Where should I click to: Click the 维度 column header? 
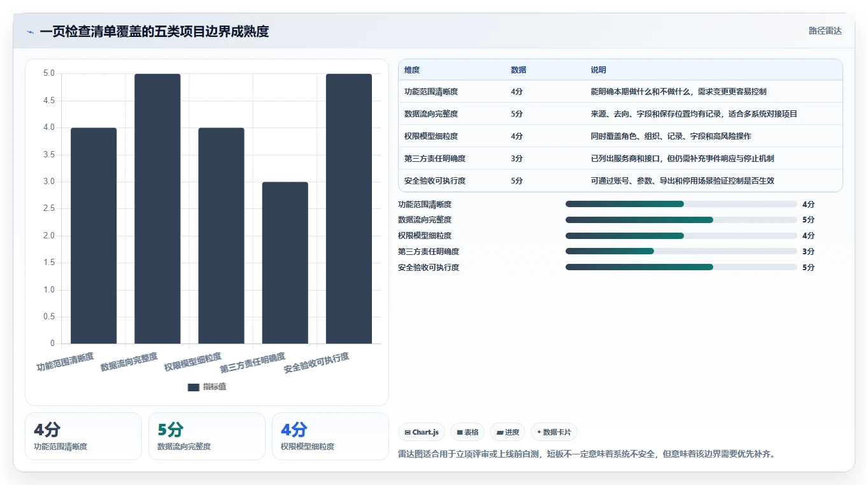pos(412,70)
